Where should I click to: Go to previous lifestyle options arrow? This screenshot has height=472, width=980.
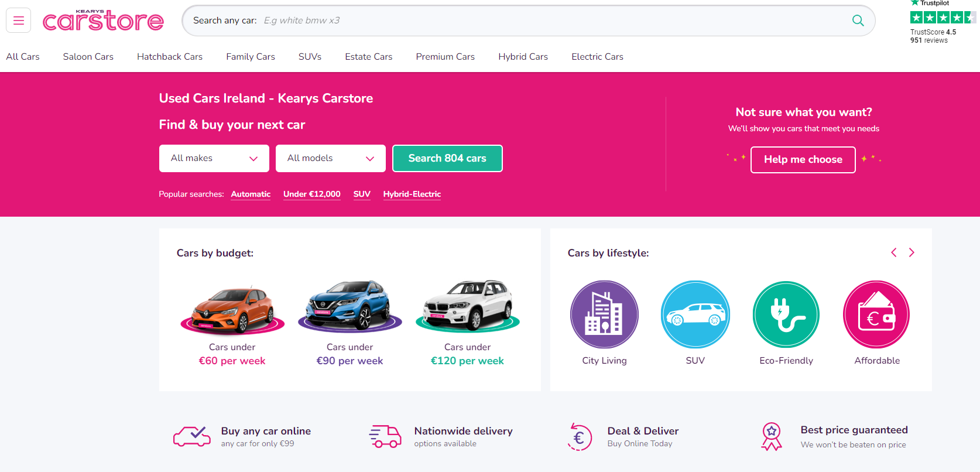point(893,252)
